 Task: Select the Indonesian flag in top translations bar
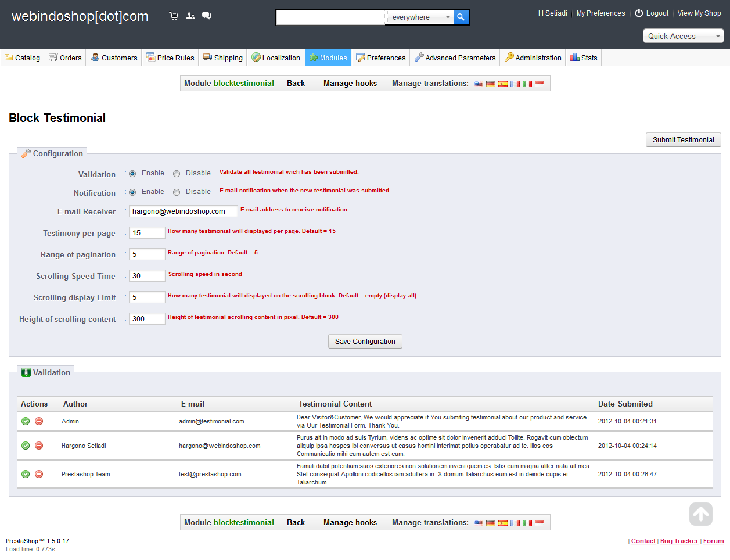coord(540,84)
